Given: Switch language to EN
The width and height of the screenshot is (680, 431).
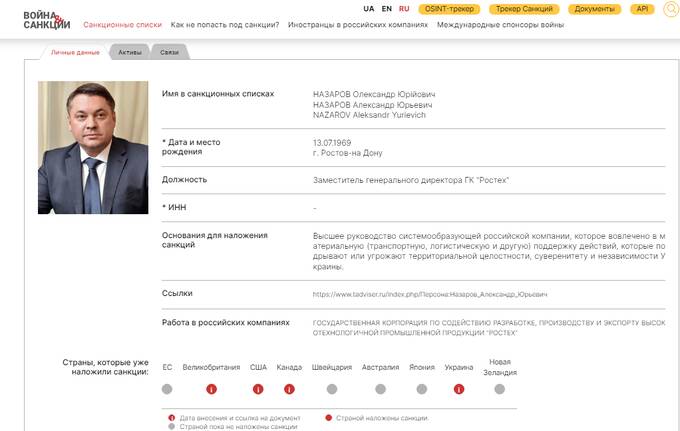Looking at the screenshot, I should click(386, 9).
